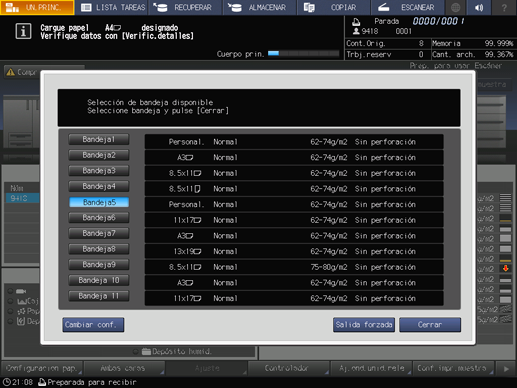Click the Memoria 99.999% value
The width and height of the screenshot is (517, 388).
(x=499, y=43)
